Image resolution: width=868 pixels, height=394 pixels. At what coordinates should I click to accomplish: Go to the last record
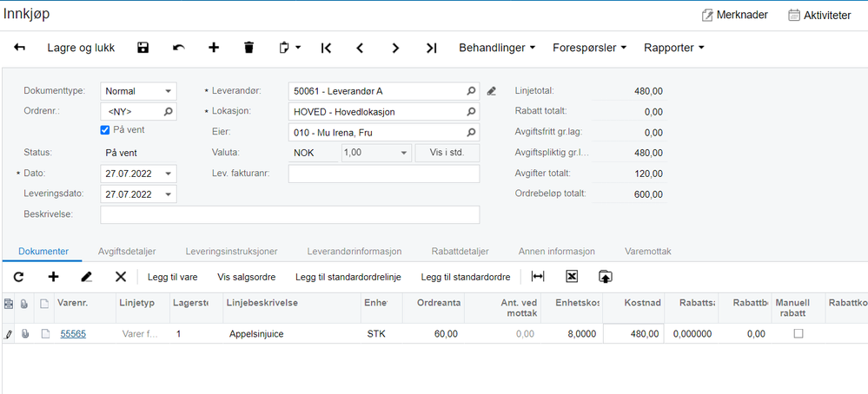tap(431, 48)
